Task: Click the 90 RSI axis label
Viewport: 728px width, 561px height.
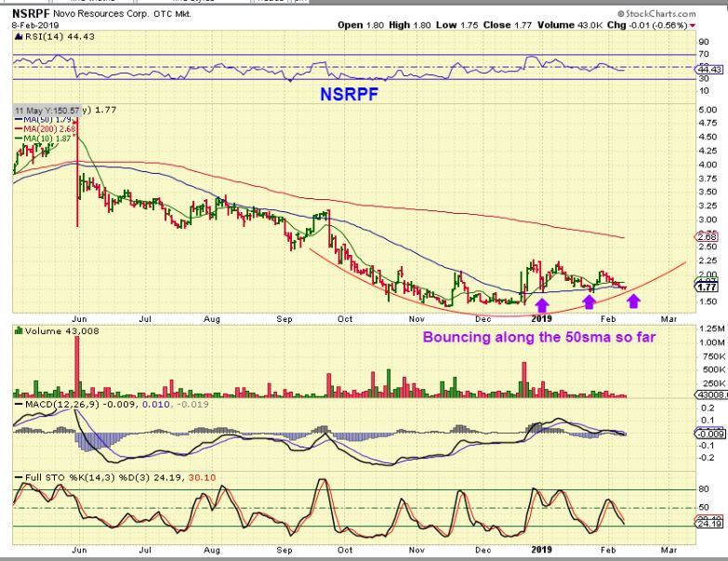Action: click(x=704, y=42)
